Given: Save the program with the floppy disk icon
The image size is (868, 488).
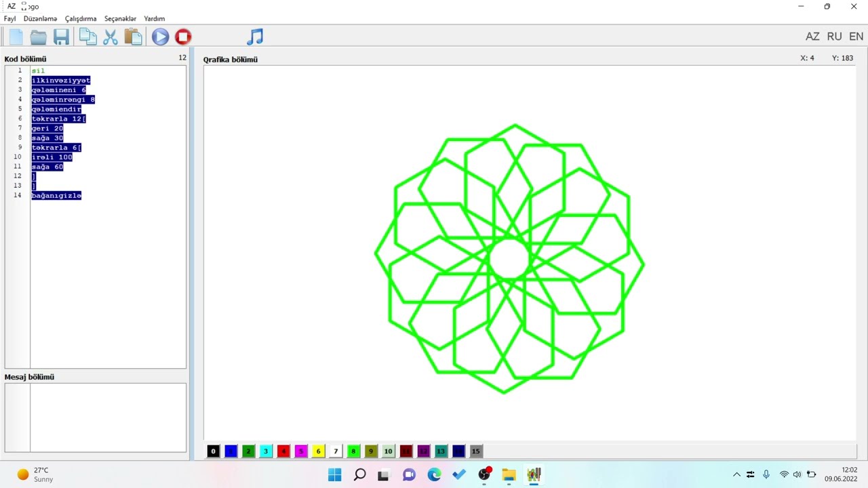Looking at the screenshot, I should pos(61,37).
